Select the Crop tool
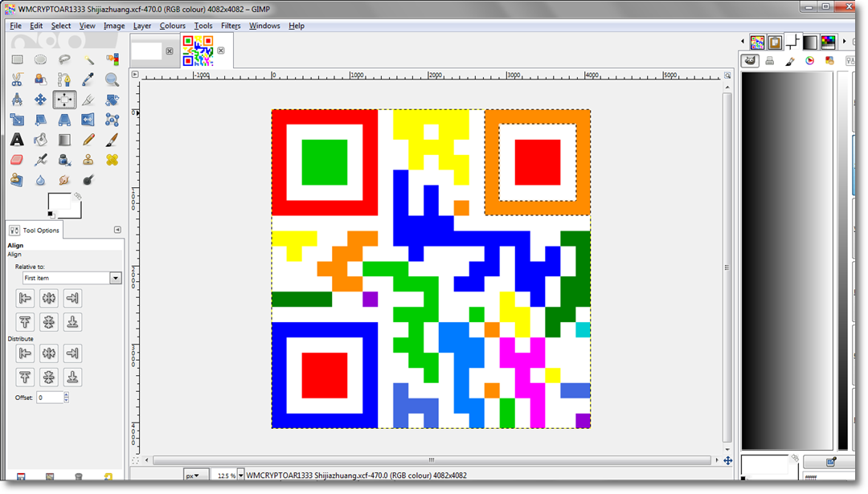The width and height of the screenshot is (868, 494). coord(88,100)
